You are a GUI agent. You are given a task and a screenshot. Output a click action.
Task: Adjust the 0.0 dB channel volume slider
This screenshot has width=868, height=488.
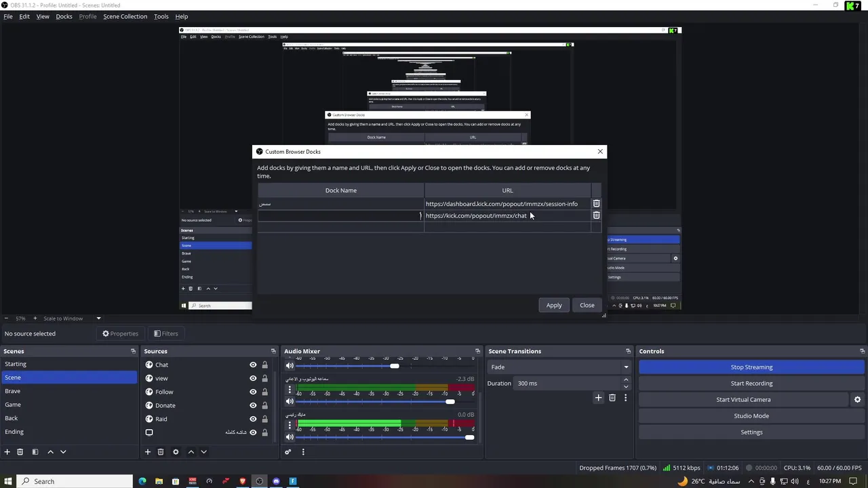(x=469, y=437)
